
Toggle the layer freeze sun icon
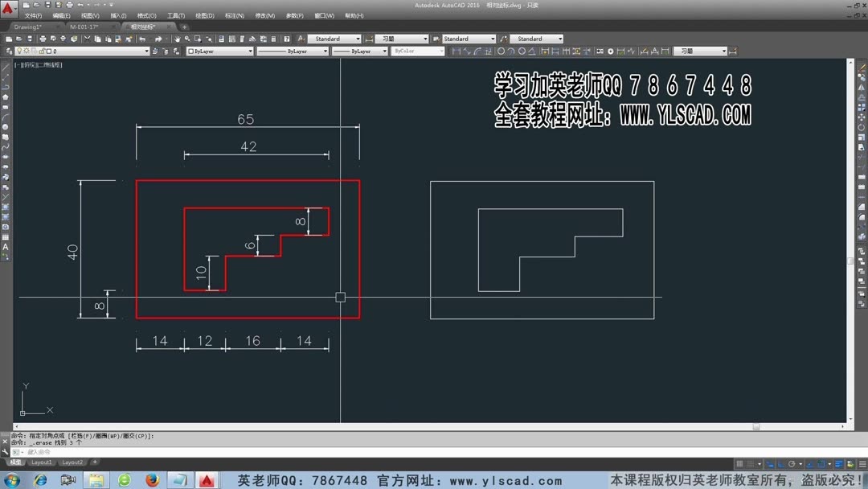coord(27,51)
